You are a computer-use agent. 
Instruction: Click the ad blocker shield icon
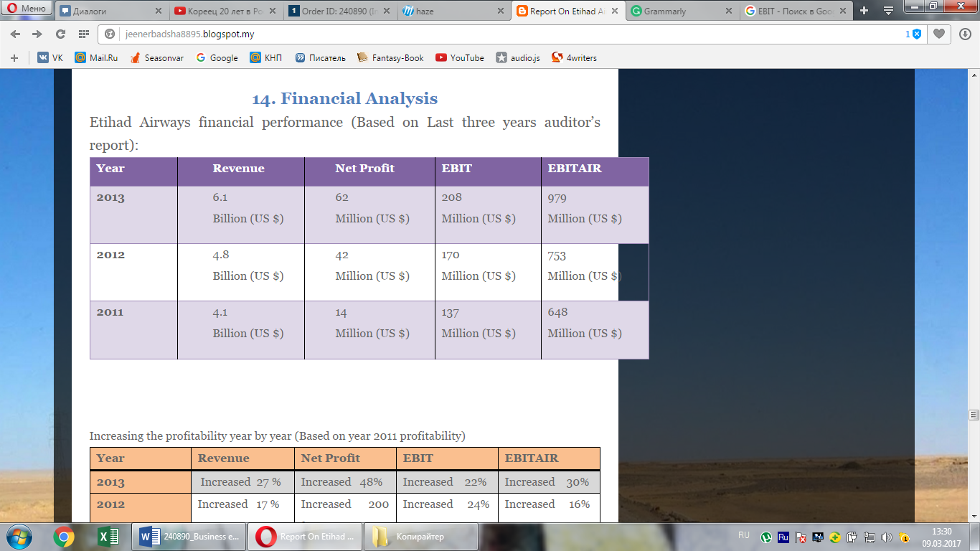pyautogui.click(x=916, y=34)
